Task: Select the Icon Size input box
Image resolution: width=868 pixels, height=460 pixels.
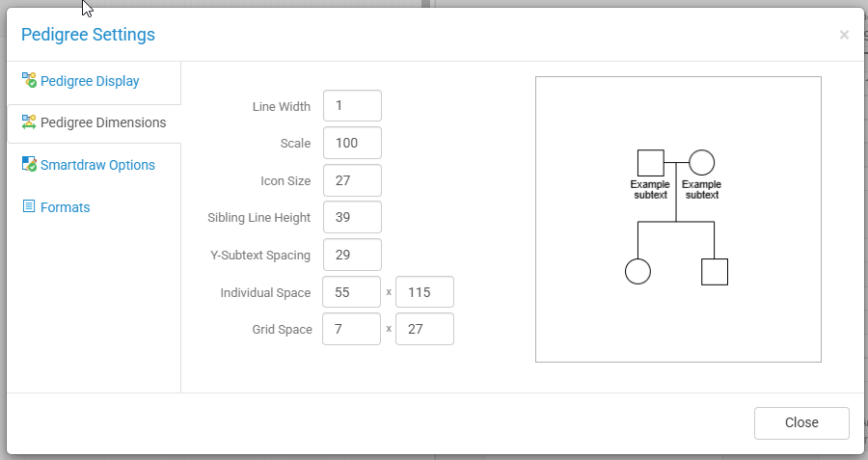Action: coord(352,180)
